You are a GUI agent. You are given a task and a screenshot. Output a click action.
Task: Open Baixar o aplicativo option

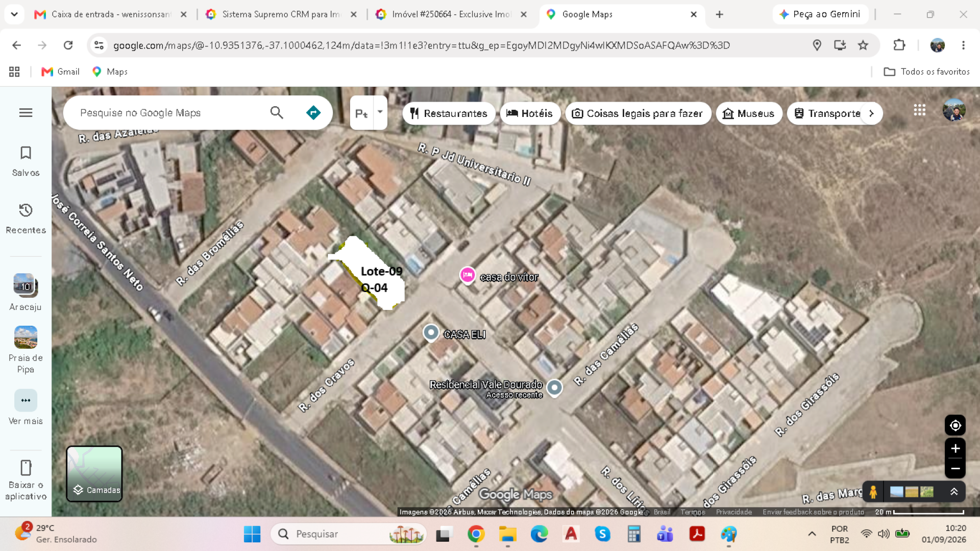(x=26, y=480)
